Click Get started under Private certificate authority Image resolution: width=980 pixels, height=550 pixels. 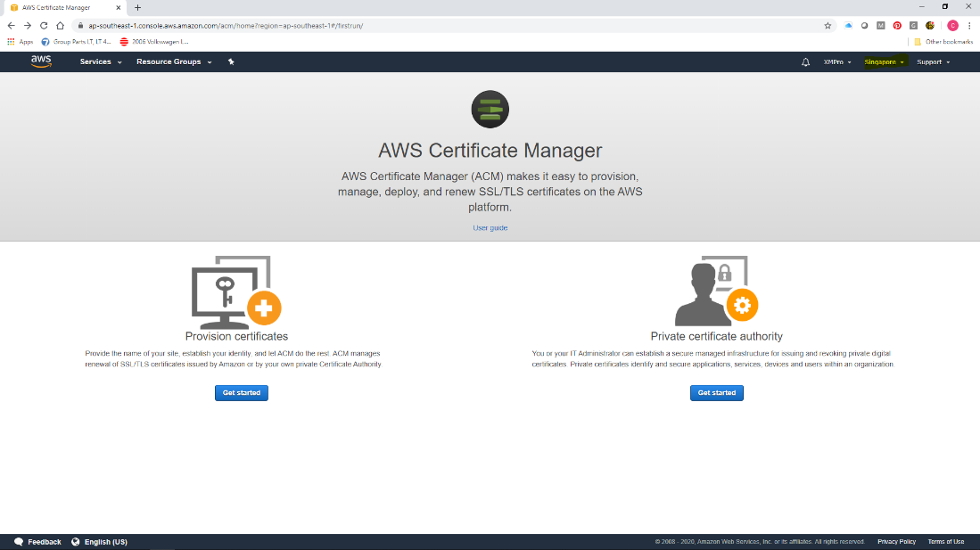pyautogui.click(x=716, y=392)
